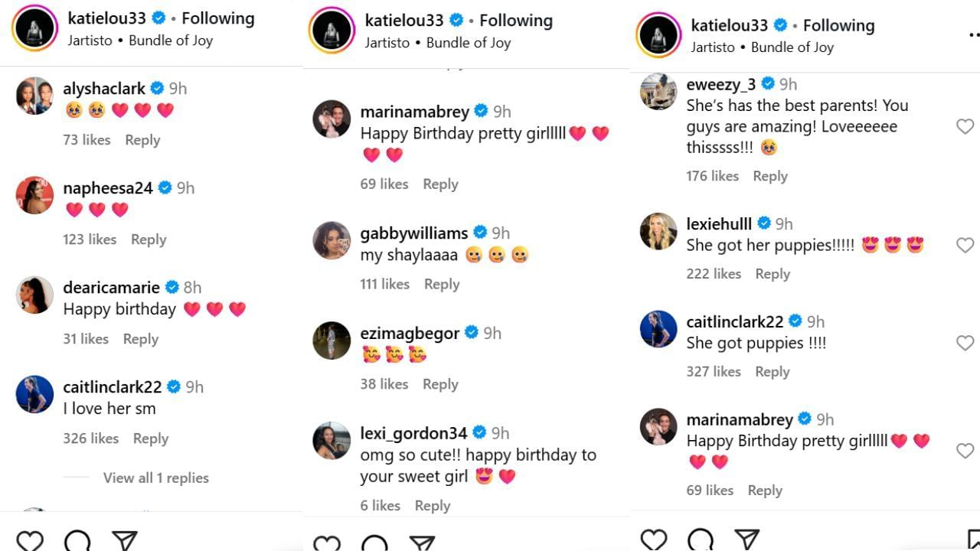View the 326 likes on caitlinclark22's comment

(x=90, y=439)
